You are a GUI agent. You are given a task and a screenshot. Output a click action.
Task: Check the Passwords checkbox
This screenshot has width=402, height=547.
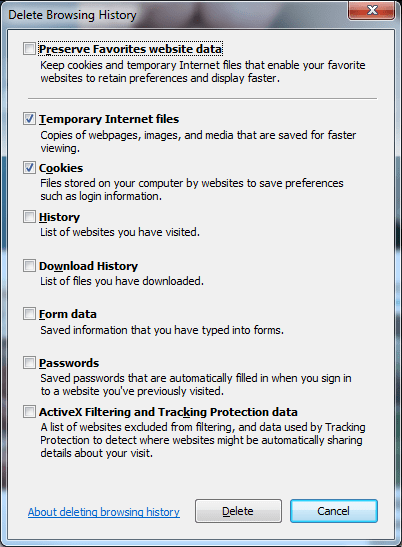pyautogui.click(x=29, y=362)
